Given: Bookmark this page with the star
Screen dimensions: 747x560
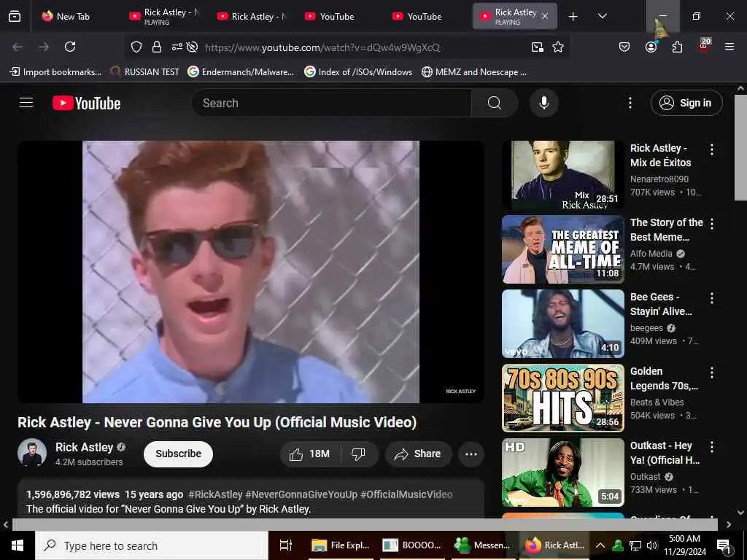Looking at the screenshot, I should (x=558, y=47).
